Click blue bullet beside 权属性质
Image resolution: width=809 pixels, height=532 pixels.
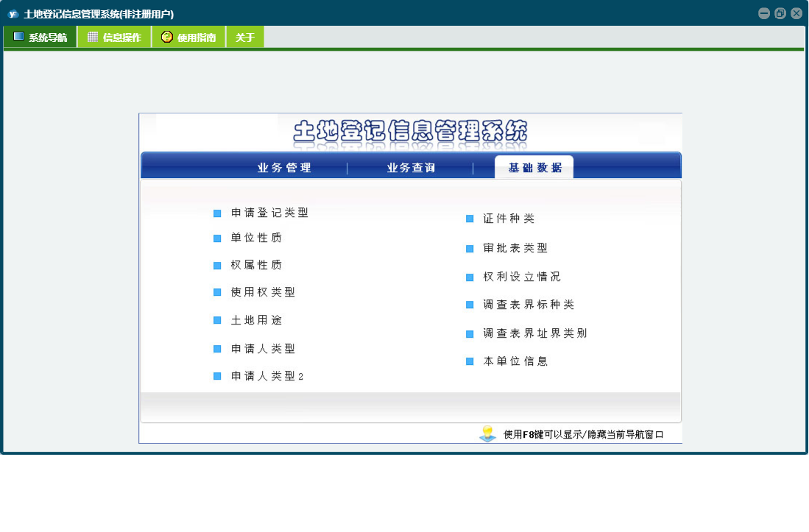pyautogui.click(x=217, y=266)
